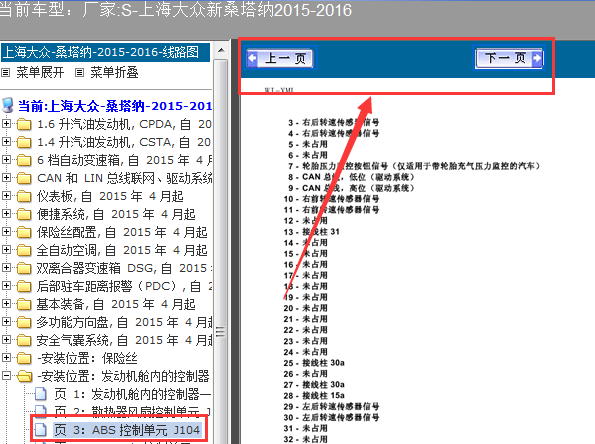Screen dimensions: 595x444
Task: Expand the 便捷系统 node
Action: (6, 213)
